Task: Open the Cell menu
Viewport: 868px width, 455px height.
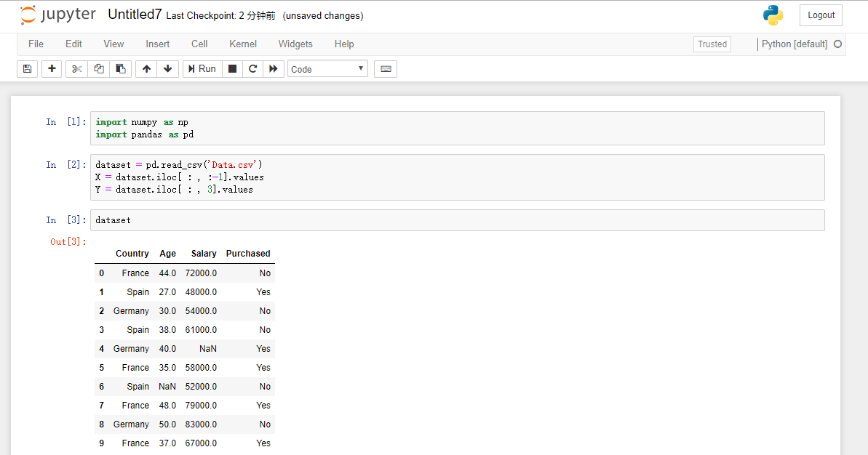Action: pos(199,44)
